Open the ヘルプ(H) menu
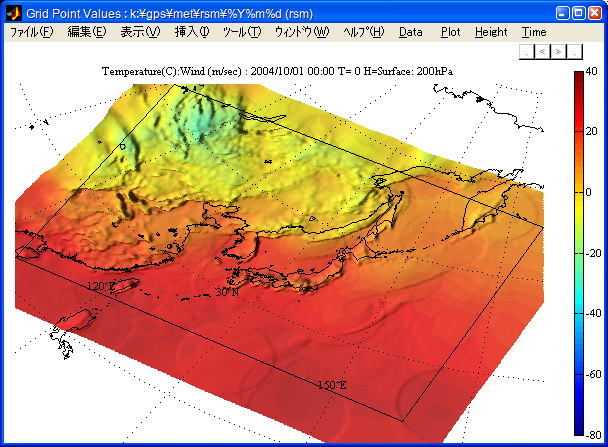Image resolution: width=608 pixels, height=447 pixels. tap(363, 32)
